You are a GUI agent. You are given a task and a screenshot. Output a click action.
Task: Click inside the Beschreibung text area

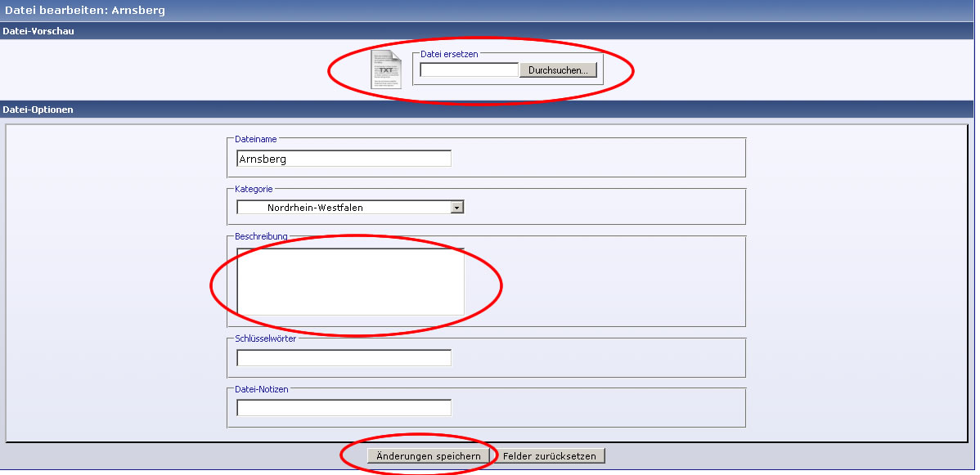[x=350, y=281]
